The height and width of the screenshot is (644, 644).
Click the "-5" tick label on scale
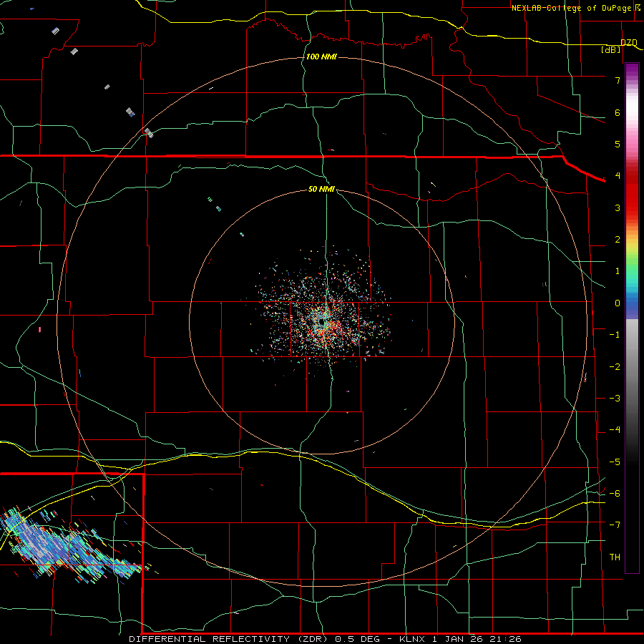click(x=615, y=462)
